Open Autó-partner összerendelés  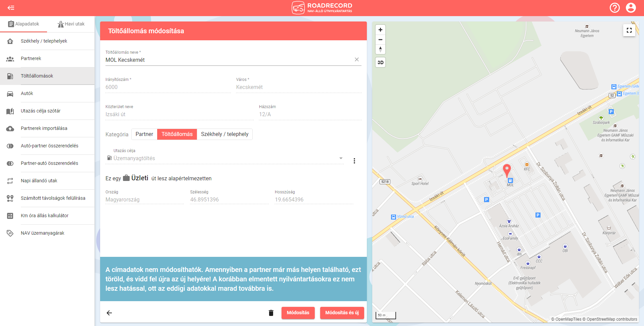tap(47, 146)
